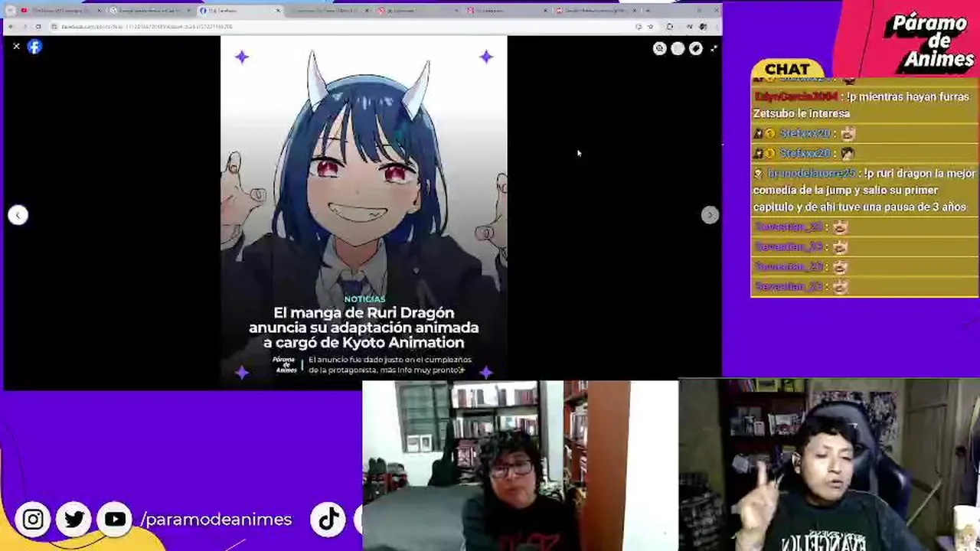Switch to the sixth browser tab

tap(507, 11)
